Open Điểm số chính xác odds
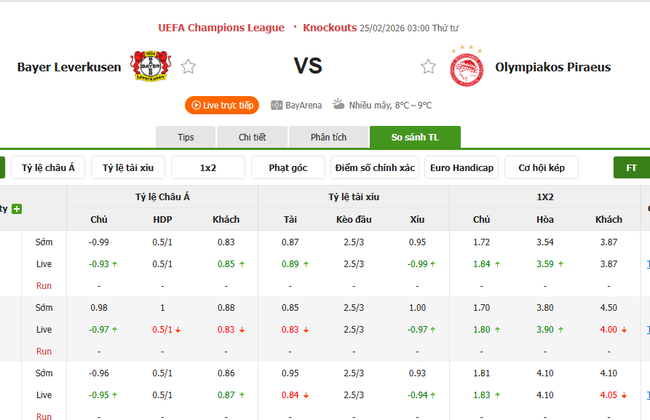The width and height of the screenshot is (650, 420). tap(375, 168)
